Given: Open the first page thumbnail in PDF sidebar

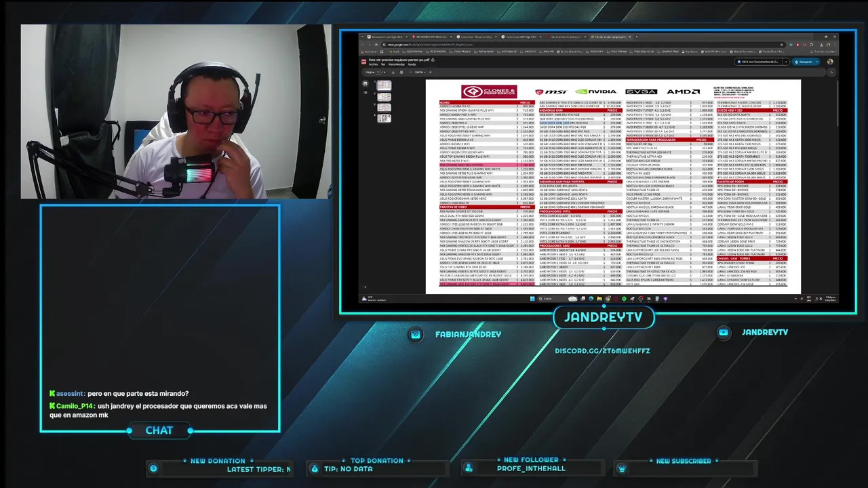Looking at the screenshot, I should [384, 85].
